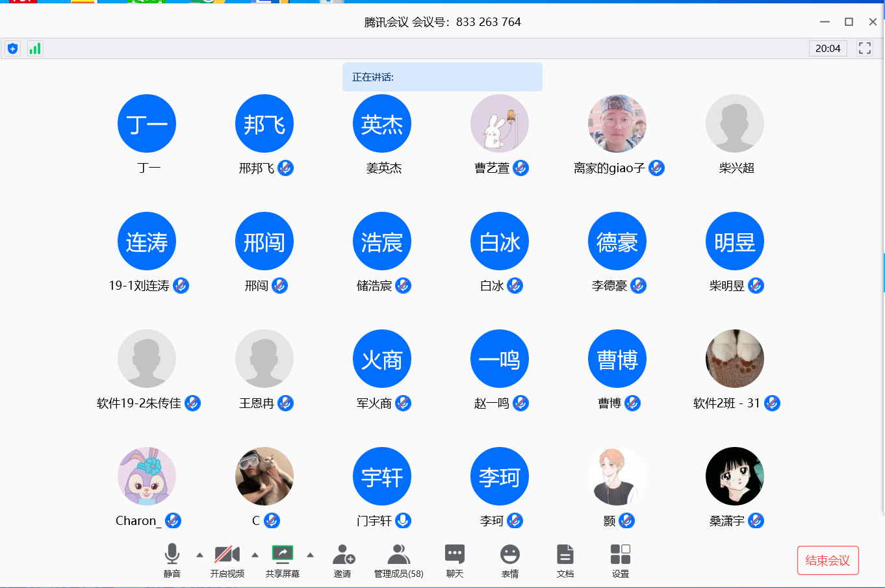Click muted mic icon beside 白冰
This screenshot has height=588, width=885.
[515, 286]
